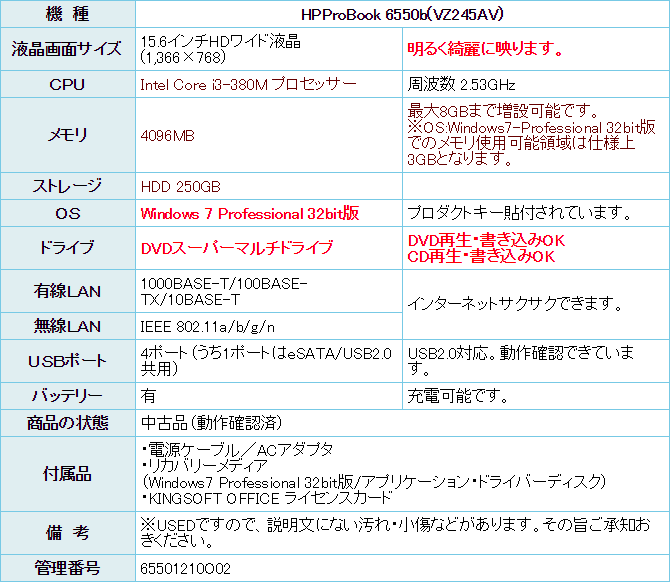The width and height of the screenshot is (670, 582).
Task: Click the DVDスーパーマルチドライブ text
Action: point(237,247)
